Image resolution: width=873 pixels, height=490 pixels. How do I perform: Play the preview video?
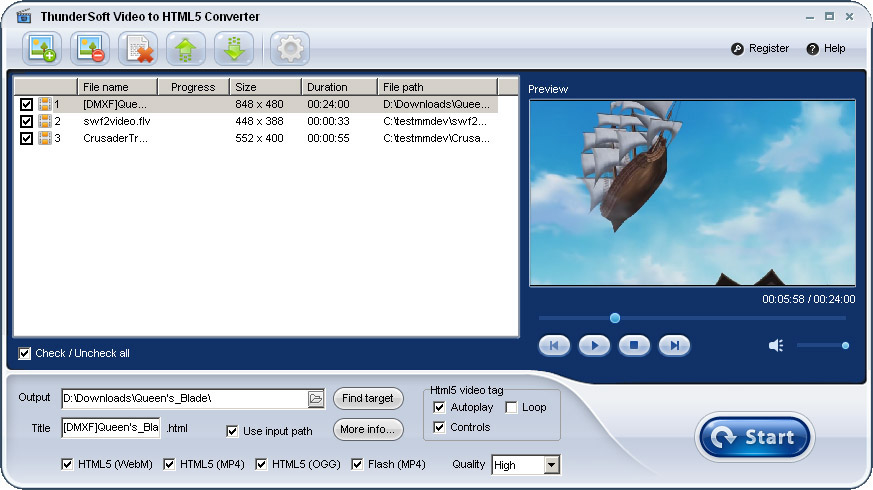(x=594, y=345)
